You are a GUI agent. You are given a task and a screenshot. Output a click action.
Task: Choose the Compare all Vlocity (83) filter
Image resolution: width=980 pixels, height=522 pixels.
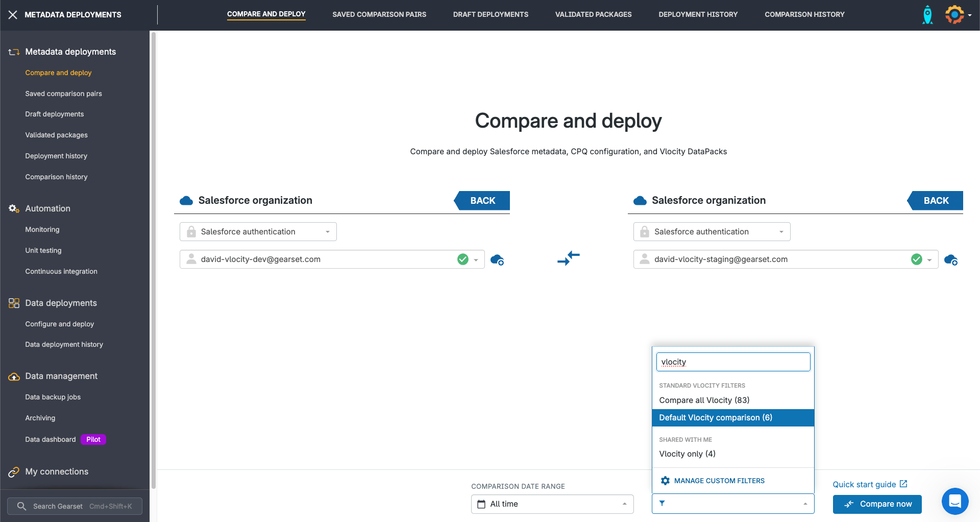704,400
